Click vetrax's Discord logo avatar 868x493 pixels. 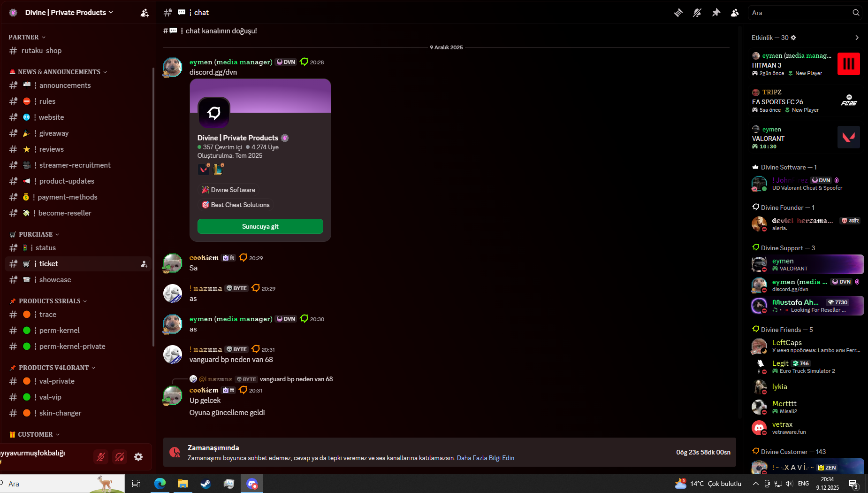coord(759,428)
